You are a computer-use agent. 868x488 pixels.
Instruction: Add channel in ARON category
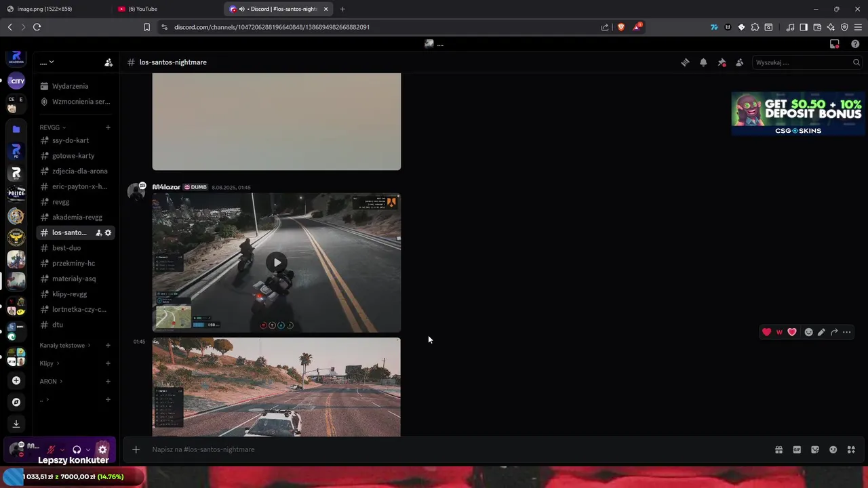coord(108,382)
